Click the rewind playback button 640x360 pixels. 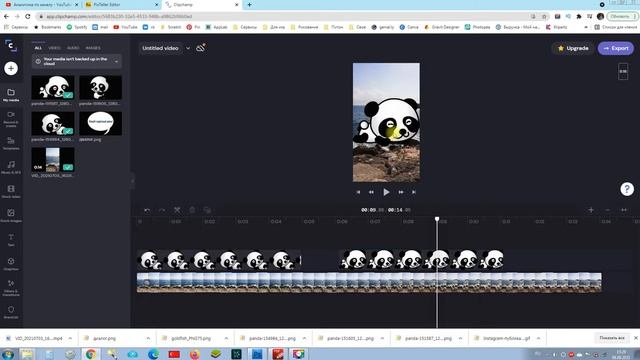371,192
